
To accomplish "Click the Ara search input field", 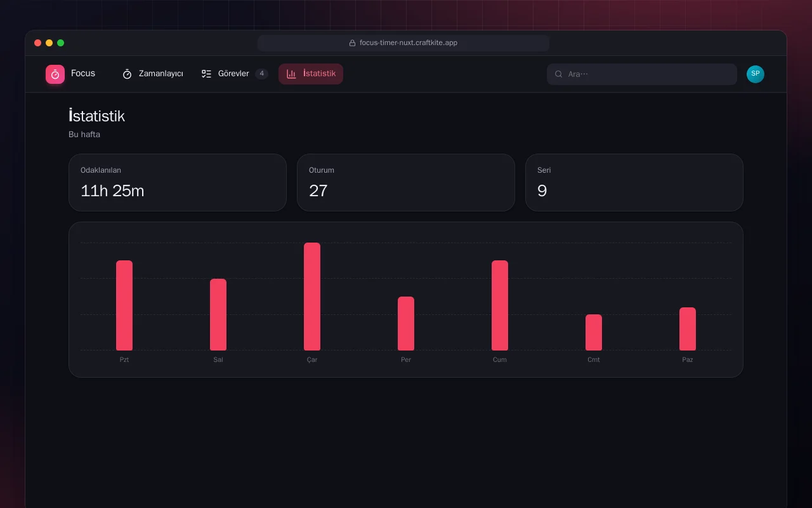I will (x=642, y=74).
